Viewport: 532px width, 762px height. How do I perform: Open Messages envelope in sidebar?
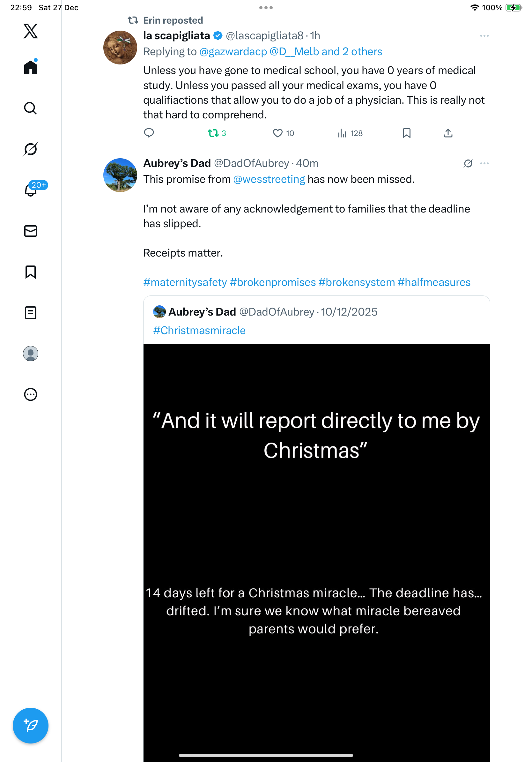(x=31, y=231)
